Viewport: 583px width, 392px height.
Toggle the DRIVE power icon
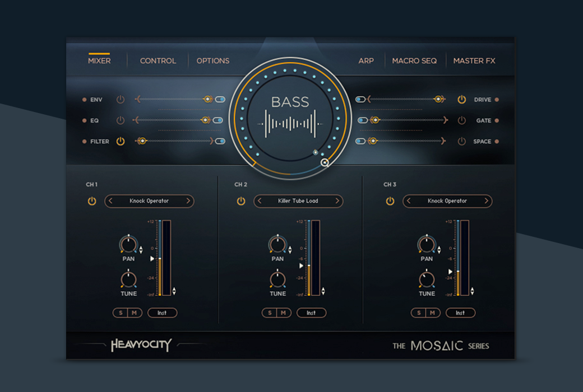[461, 99]
